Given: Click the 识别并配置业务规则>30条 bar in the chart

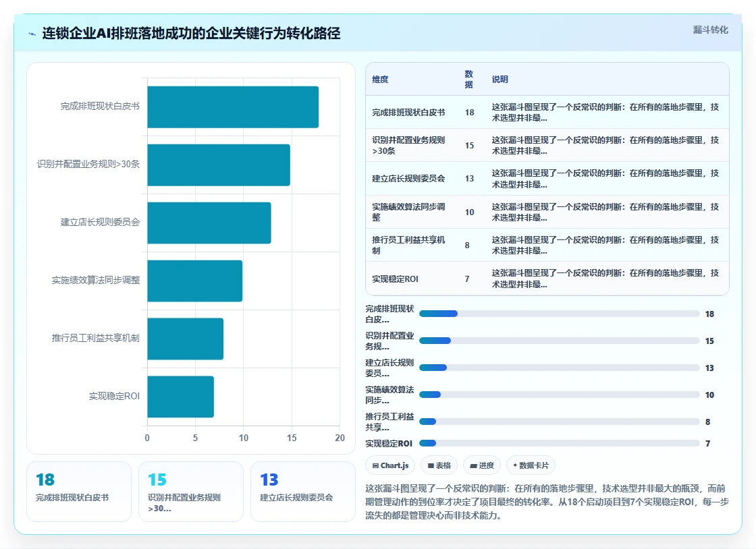Looking at the screenshot, I should 219,165.
